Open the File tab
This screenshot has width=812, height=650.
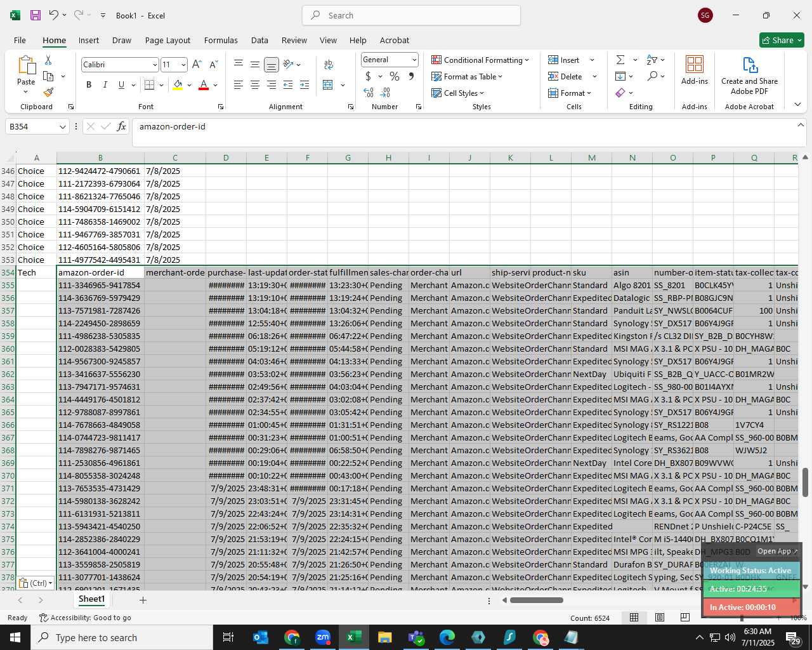(20, 40)
